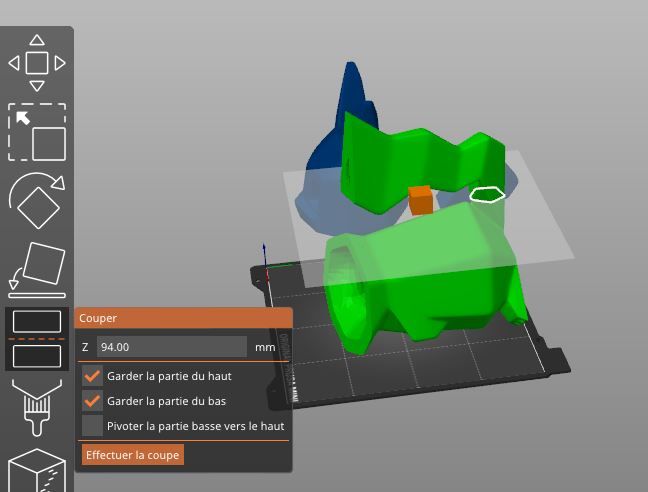Toggle the Cut tool icon
The width and height of the screenshot is (648, 492).
(x=37, y=339)
